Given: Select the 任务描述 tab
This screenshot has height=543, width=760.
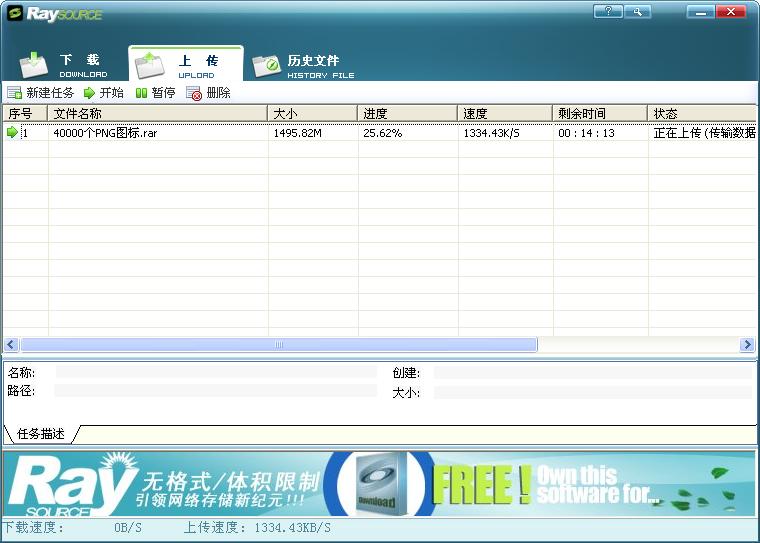Looking at the screenshot, I should coord(41,433).
